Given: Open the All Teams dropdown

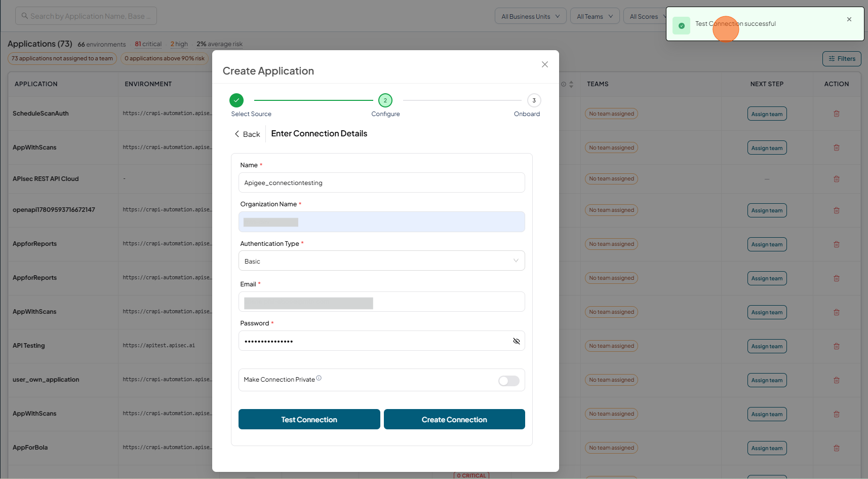Looking at the screenshot, I should pos(595,16).
